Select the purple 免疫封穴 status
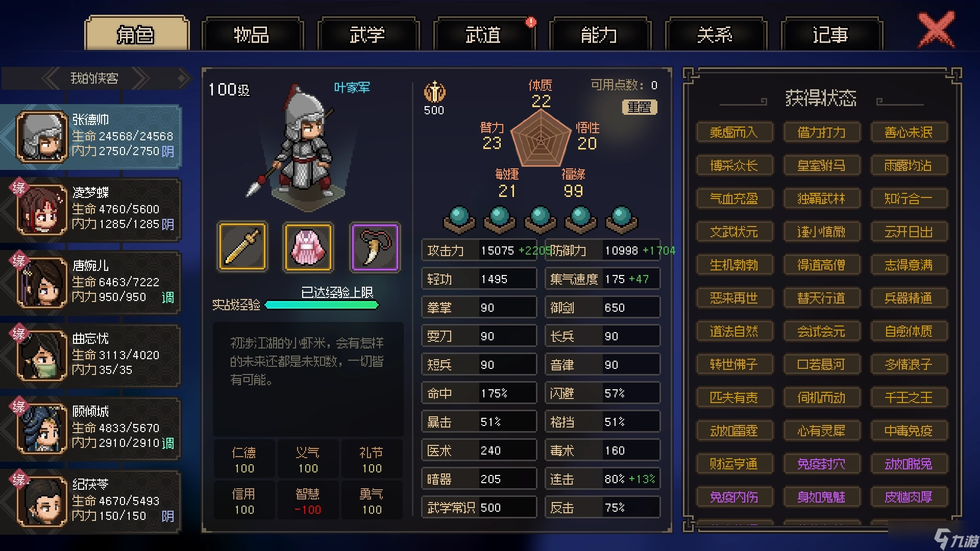Image resolution: width=980 pixels, height=551 pixels. pyautogui.click(x=821, y=464)
